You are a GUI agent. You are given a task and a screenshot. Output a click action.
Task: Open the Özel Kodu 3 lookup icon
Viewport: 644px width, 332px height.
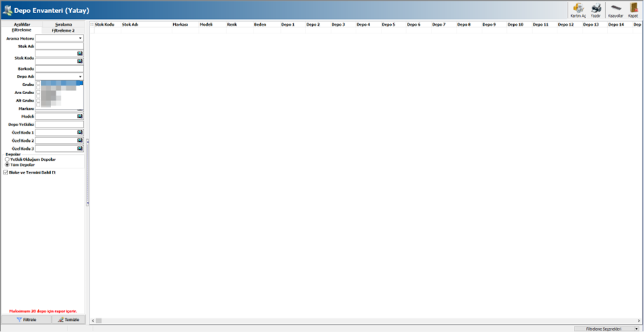tap(80, 148)
